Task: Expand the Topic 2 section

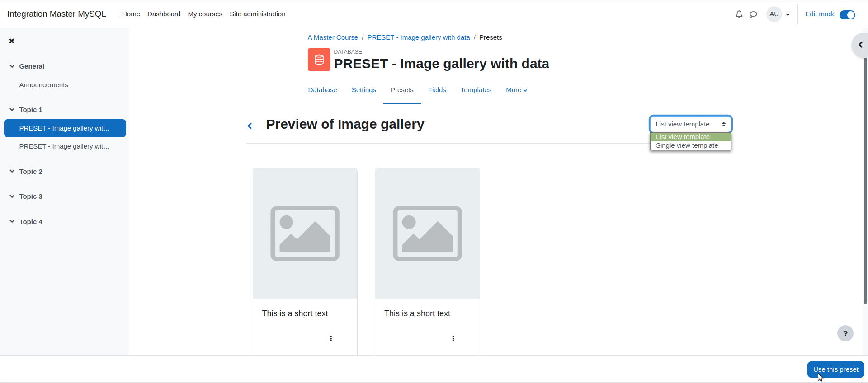Action: [12, 172]
